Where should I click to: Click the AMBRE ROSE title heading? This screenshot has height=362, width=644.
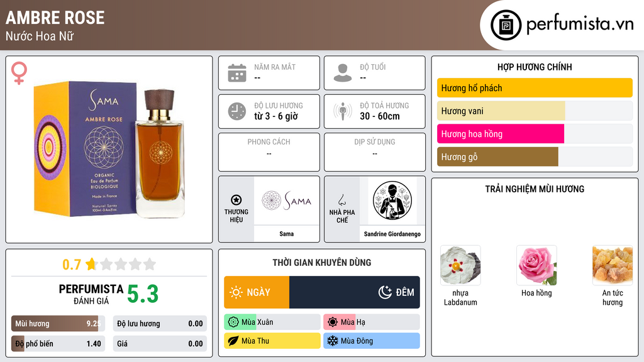pyautogui.click(x=55, y=18)
